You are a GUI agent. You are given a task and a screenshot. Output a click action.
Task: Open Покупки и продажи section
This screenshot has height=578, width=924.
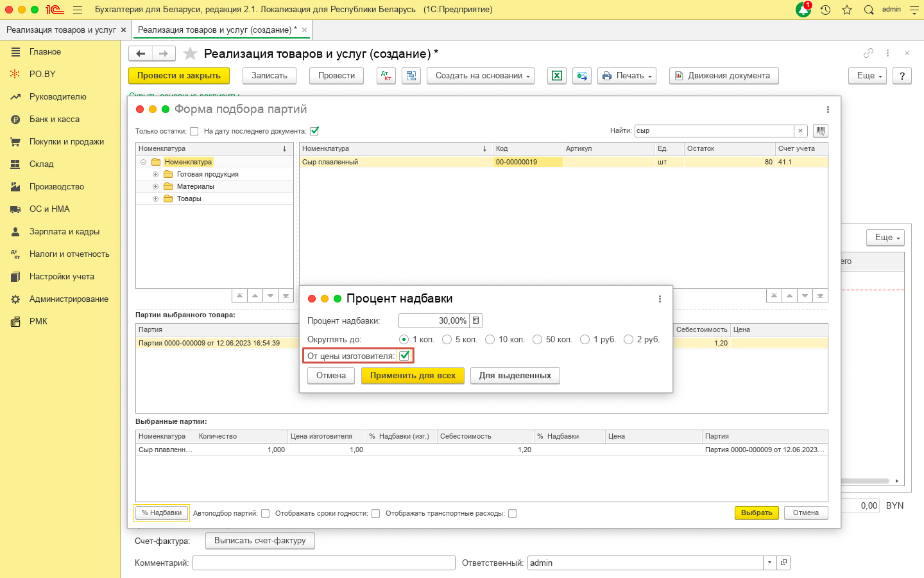(x=66, y=141)
